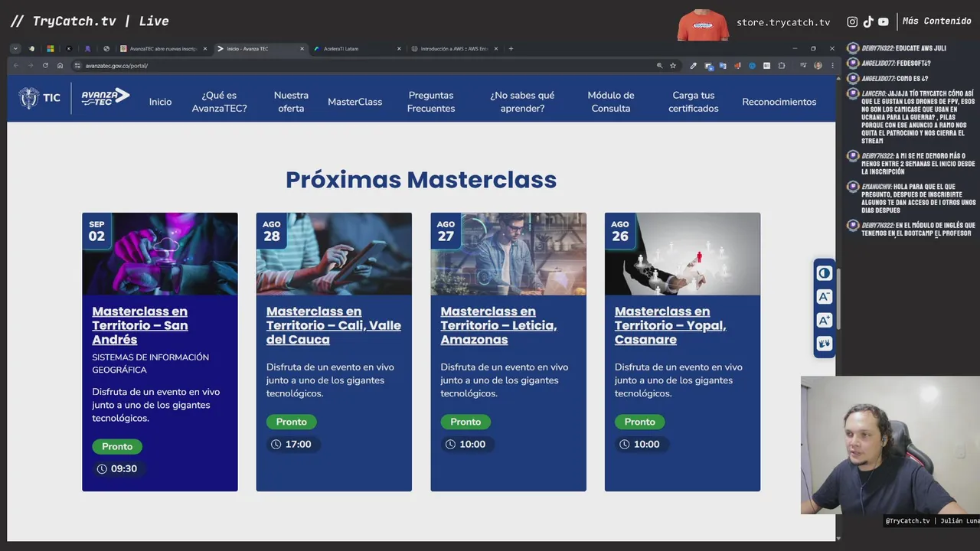This screenshot has height=551, width=980.
Task: Open the browser three-dot menu
Action: pos(832,66)
